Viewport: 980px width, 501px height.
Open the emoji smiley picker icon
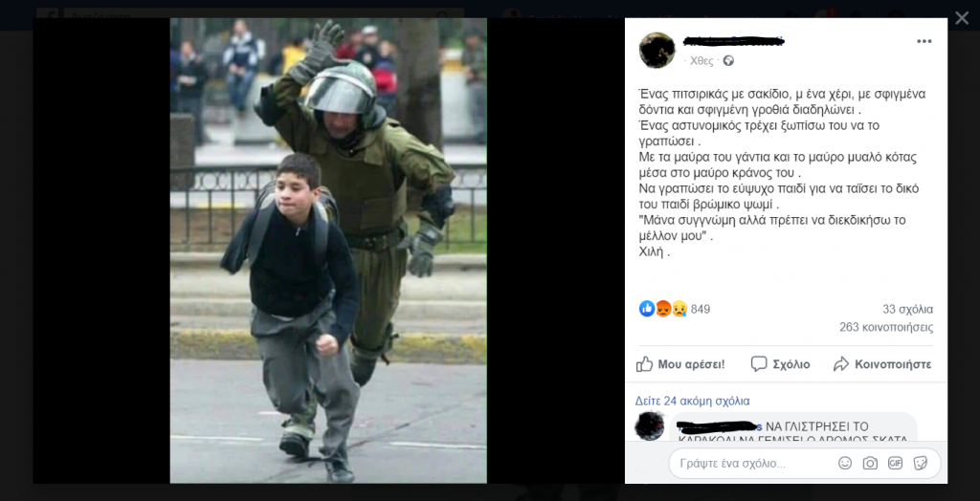(845, 463)
